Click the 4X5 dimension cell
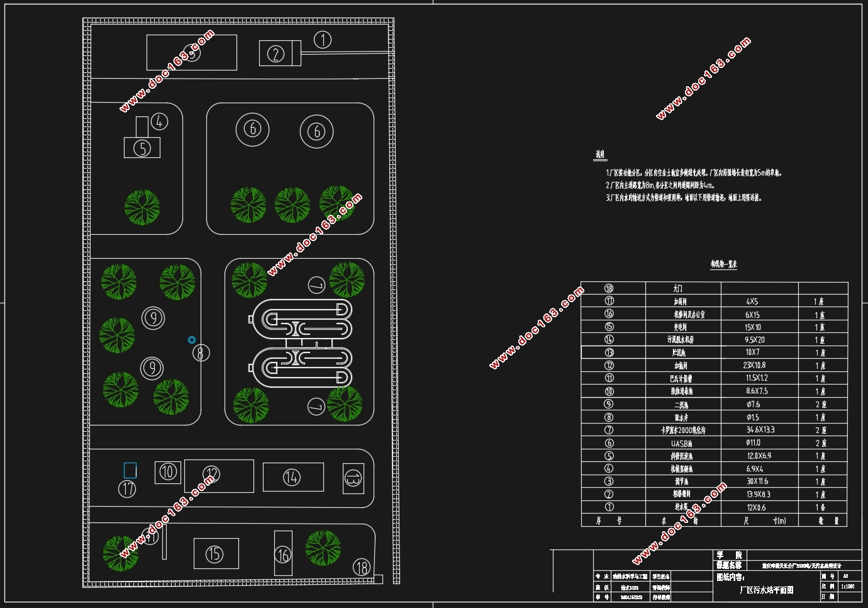868x608 pixels. [x=759, y=301]
